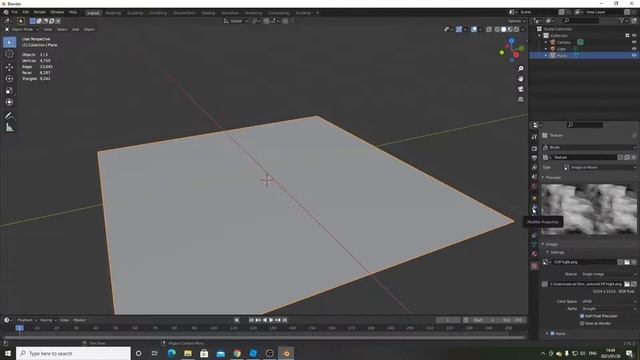Open the Render menu
The width and height of the screenshot is (640, 360).
[x=40, y=13]
